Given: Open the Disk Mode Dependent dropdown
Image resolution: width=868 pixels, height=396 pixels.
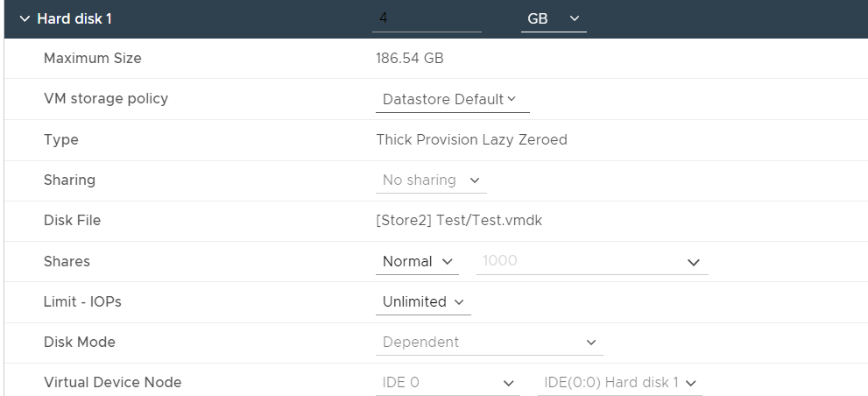Looking at the screenshot, I should 489,343.
